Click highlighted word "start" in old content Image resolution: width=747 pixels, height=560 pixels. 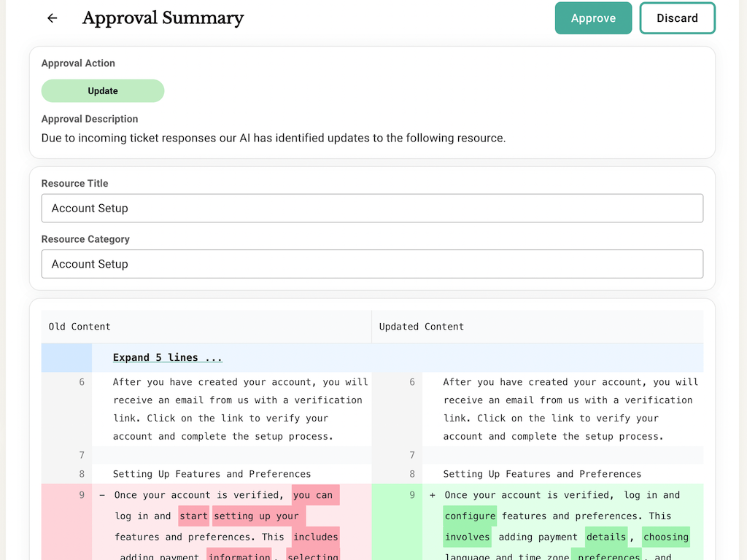(193, 516)
